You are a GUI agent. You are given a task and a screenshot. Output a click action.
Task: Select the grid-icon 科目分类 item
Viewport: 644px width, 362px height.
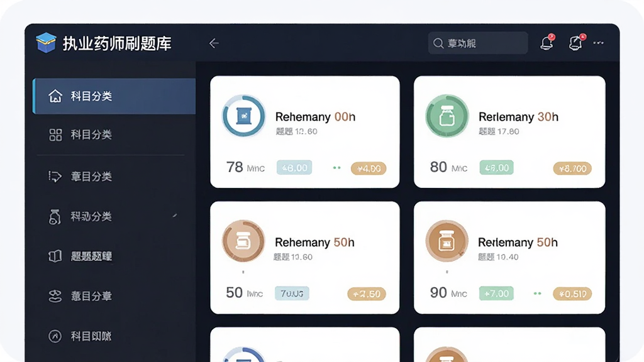[x=114, y=134]
